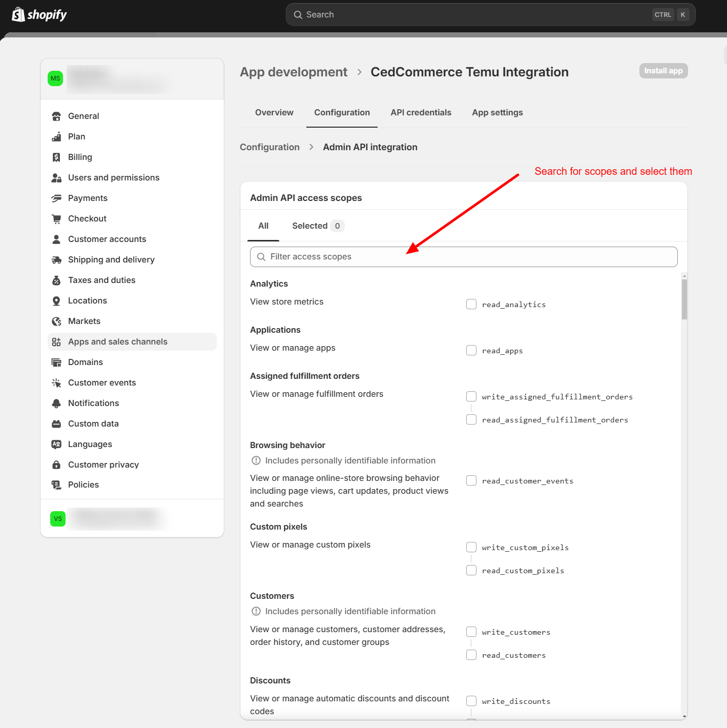The image size is (727, 728).
Task: Open Policies icon in sidebar
Action: (56, 485)
